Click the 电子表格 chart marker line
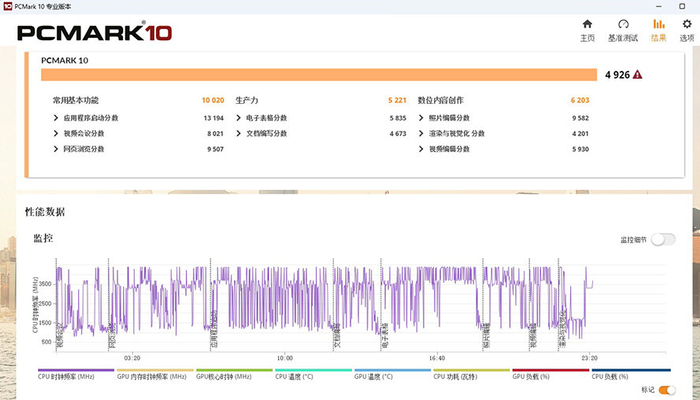700x400 pixels. coord(381,305)
